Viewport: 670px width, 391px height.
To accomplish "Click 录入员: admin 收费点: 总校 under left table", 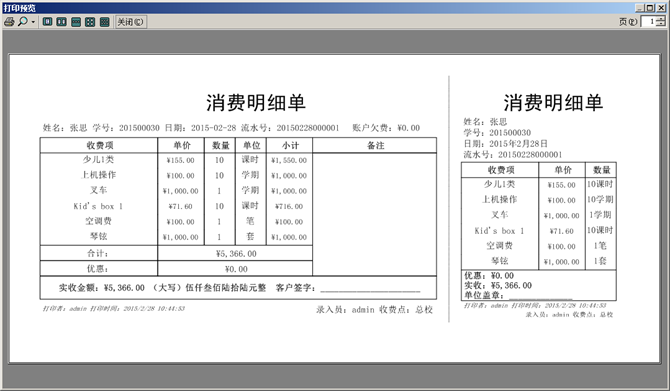I will [374, 309].
